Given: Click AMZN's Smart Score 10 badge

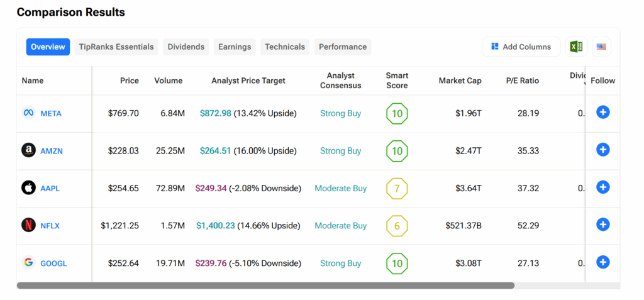Looking at the screenshot, I should [x=397, y=151].
